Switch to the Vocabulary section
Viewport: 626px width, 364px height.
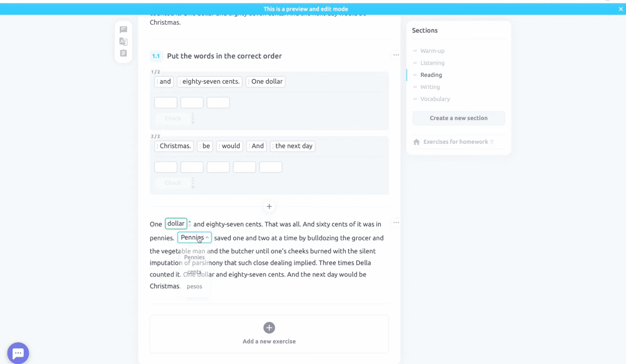(x=435, y=99)
